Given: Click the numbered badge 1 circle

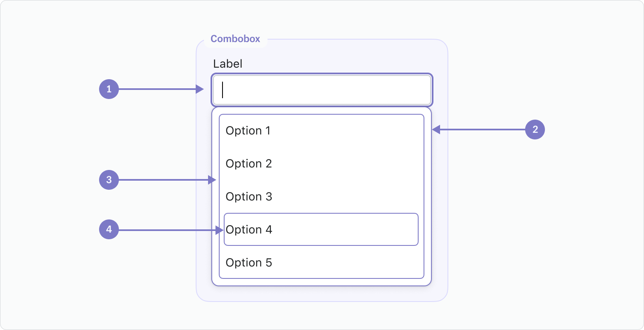Looking at the screenshot, I should pyautogui.click(x=109, y=89).
